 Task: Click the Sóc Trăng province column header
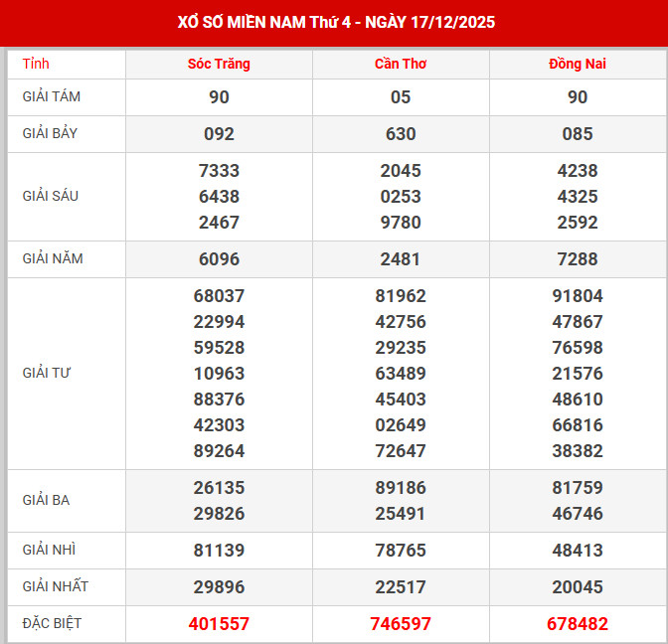(x=219, y=64)
